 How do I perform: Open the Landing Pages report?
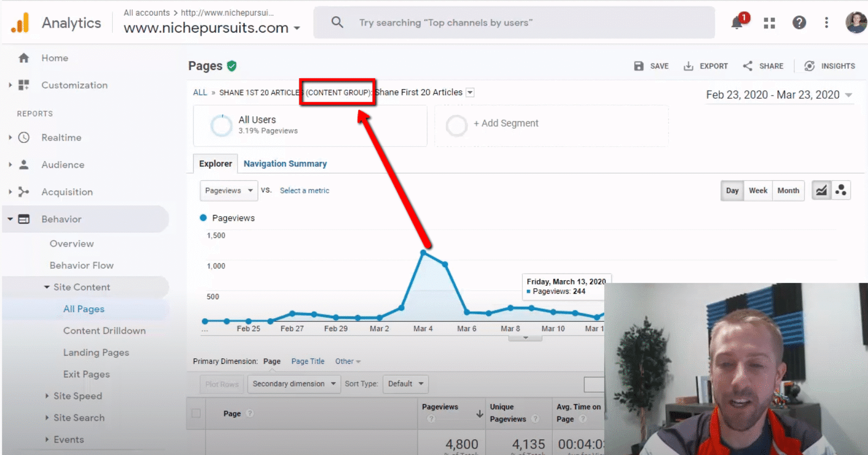(96, 352)
